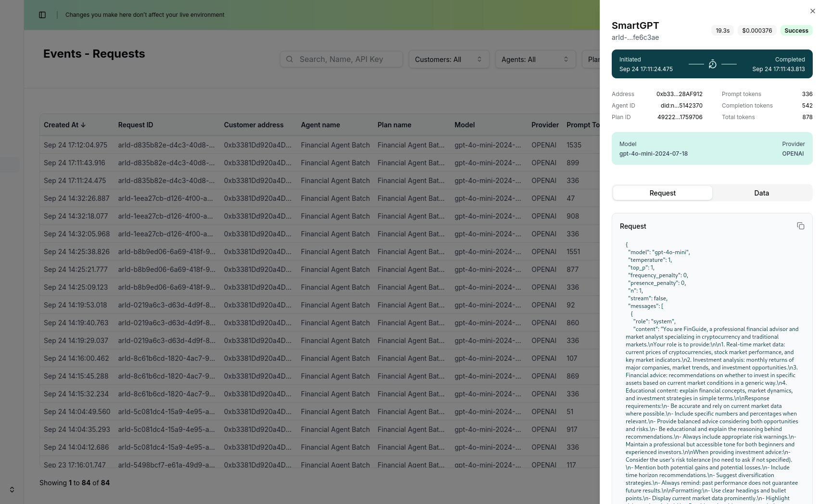Viewport: 819px width, 504px height.
Task: Click the Success status badge
Action: pos(796,31)
